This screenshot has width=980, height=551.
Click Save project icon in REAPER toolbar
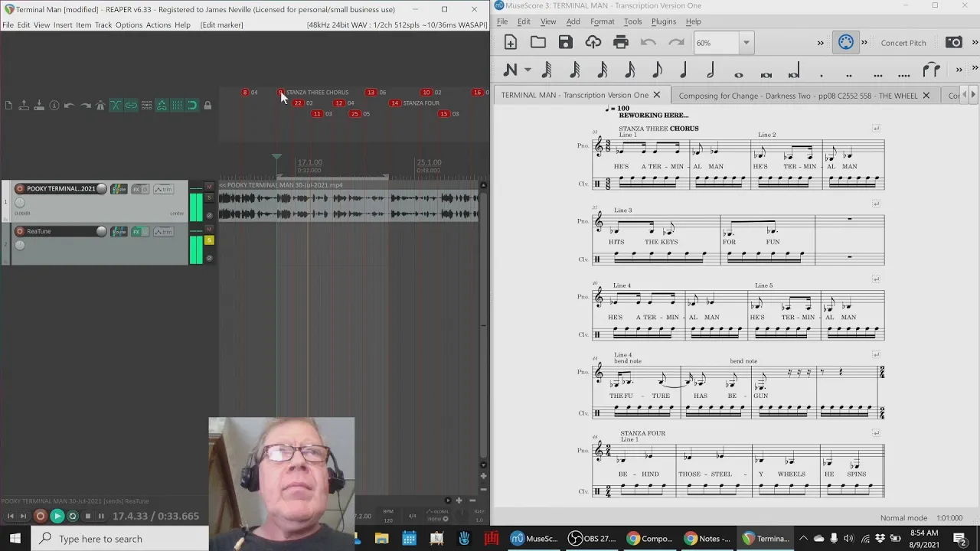pyautogui.click(x=39, y=105)
